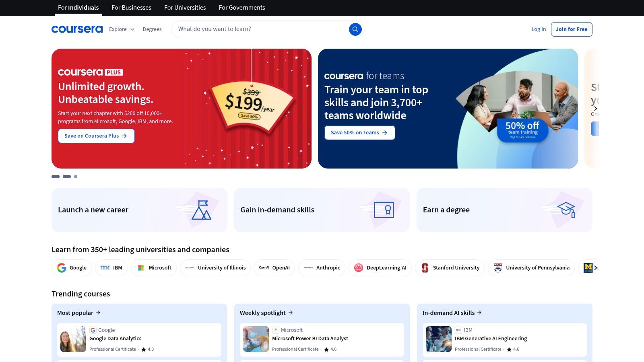Switch to the For Businesses tab
The image size is (644, 362).
(x=131, y=8)
